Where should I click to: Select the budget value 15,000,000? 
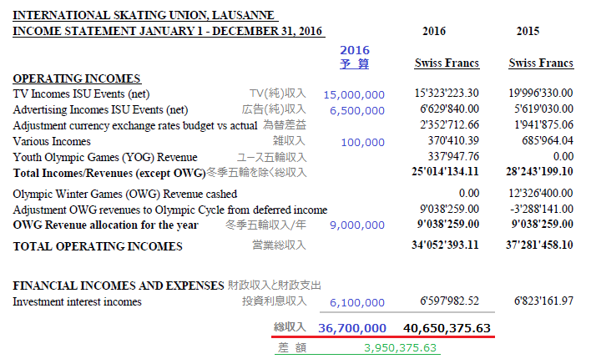click(x=354, y=95)
